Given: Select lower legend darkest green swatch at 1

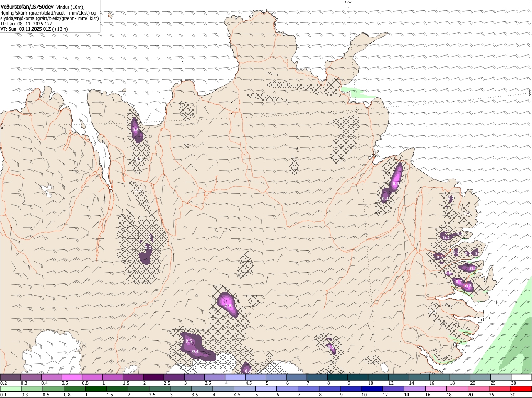Looking at the screenshot, I should tap(96, 389).
